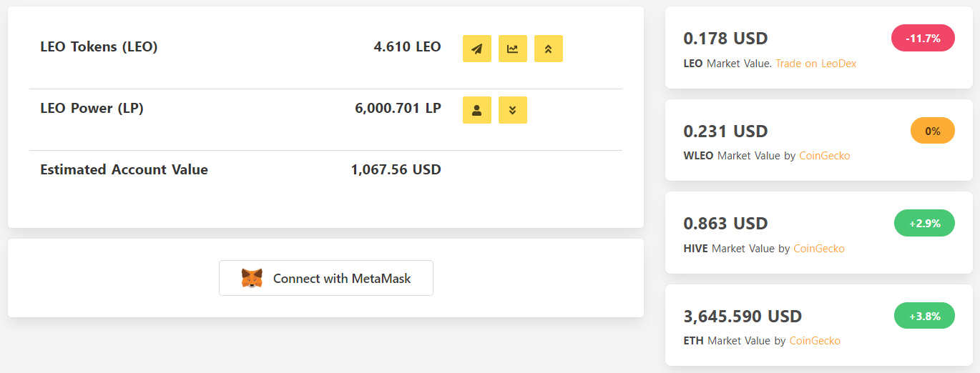Click the green +3.8% ETH badge
Screen dimensions: 980x373
[x=924, y=316]
